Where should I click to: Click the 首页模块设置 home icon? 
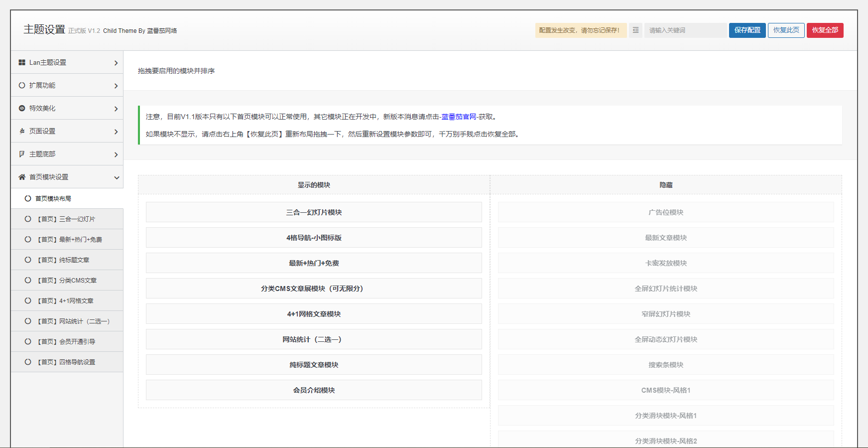(22, 177)
